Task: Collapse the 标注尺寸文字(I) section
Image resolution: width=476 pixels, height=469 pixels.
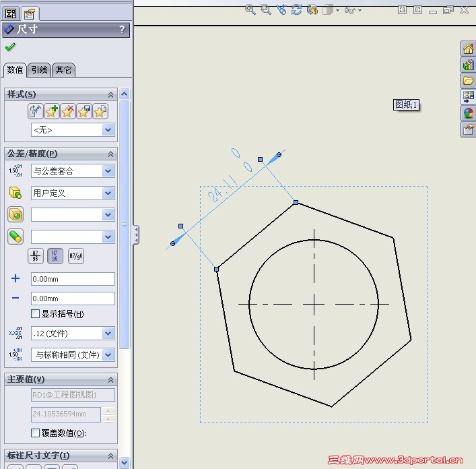Action: [111, 456]
